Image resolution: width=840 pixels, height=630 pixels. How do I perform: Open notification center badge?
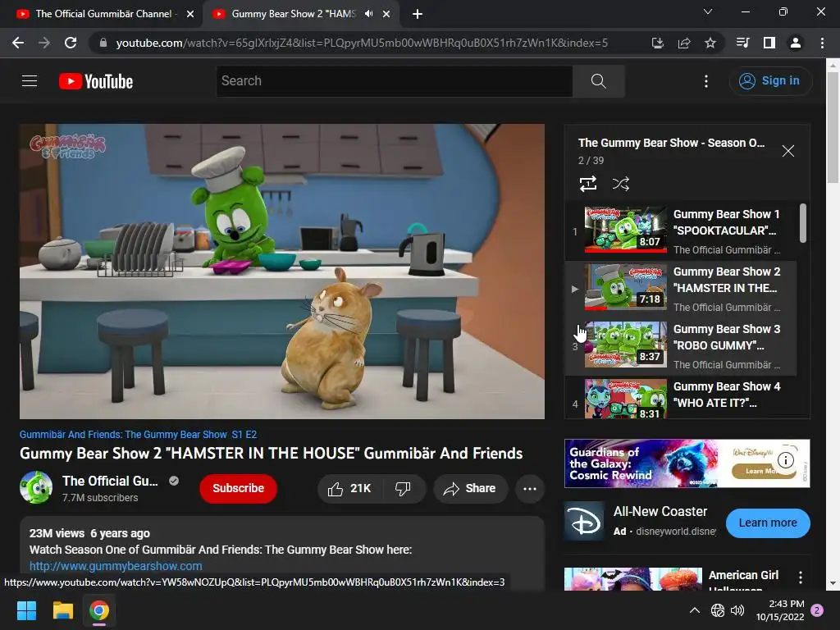click(818, 610)
